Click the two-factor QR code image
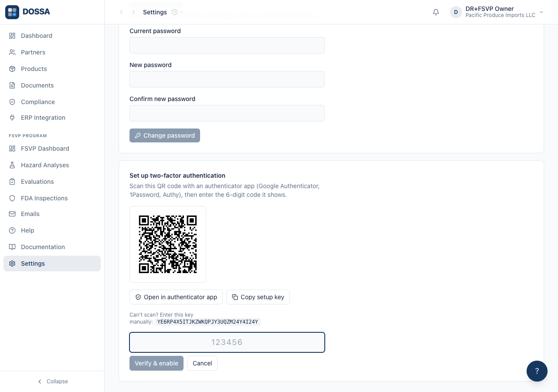Image resolution: width=558 pixels, height=392 pixels. coord(168,244)
